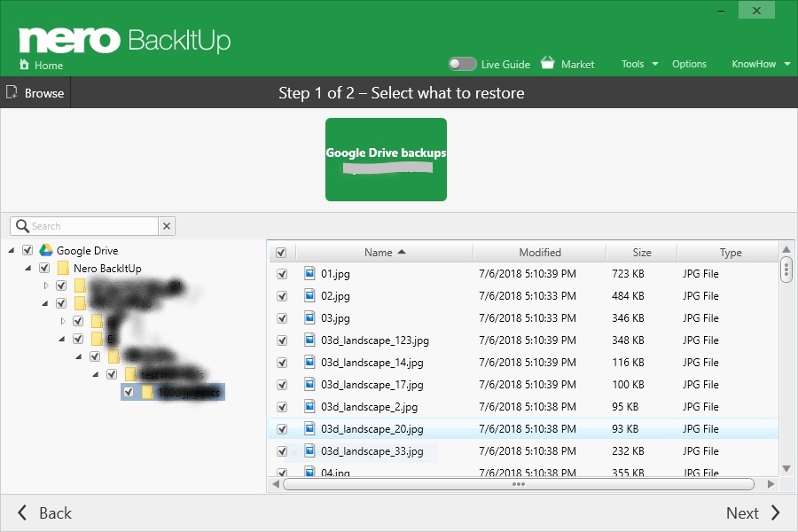Image resolution: width=798 pixels, height=532 pixels.
Task: Uncheck the 01.jpg checkbox
Action: pyautogui.click(x=282, y=274)
